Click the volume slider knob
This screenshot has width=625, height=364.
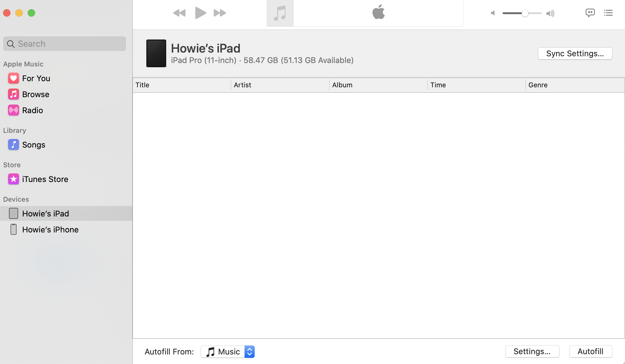coord(525,13)
